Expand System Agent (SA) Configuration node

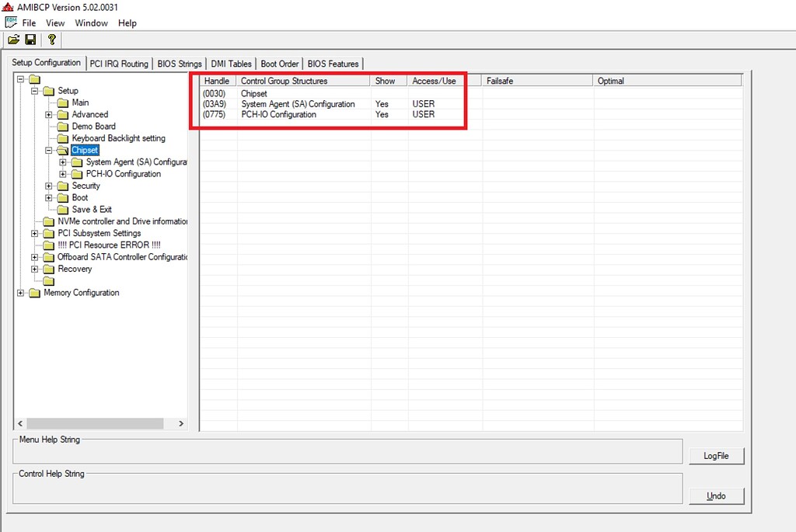point(64,162)
